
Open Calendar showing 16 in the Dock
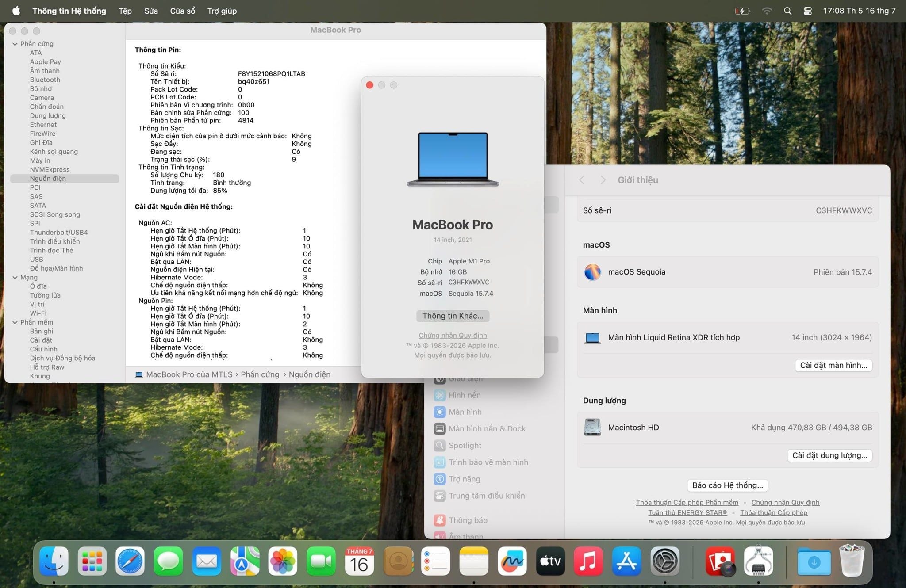359,561
